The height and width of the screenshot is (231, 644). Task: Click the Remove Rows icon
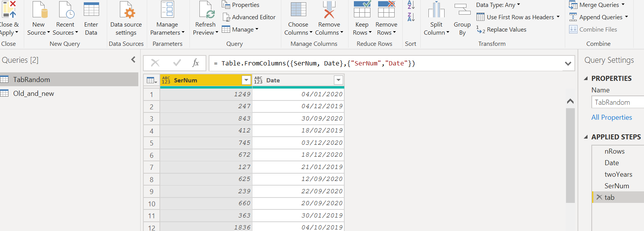click(x=387, y=9)
